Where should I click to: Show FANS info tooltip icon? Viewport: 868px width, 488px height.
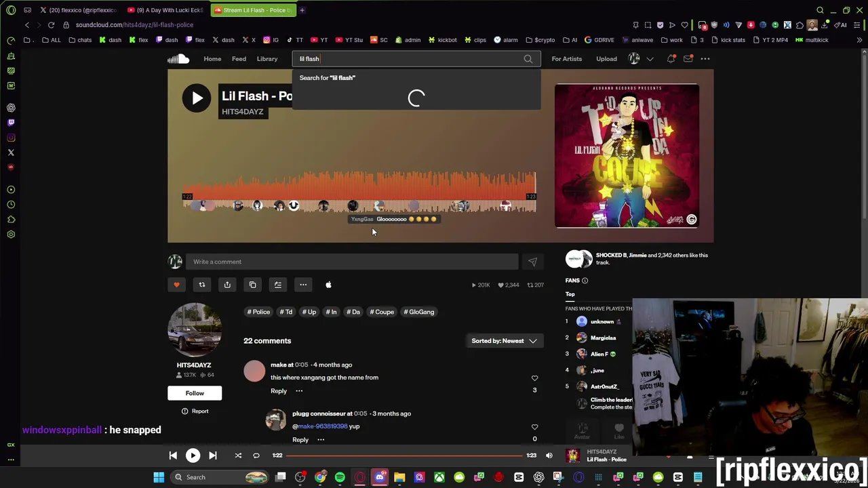point(585,281)
